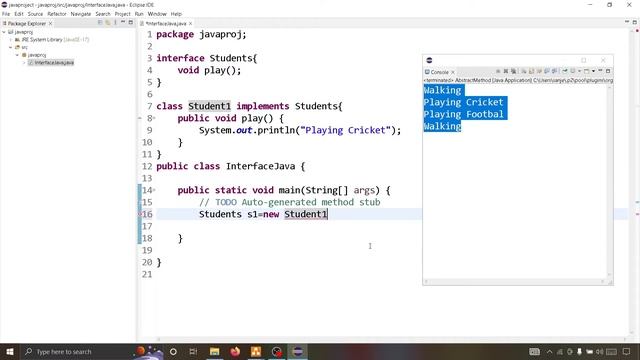Open the Navigate menu
This screenshot has height=360, width=640.
pyautogui.click(x=81, y=14)
